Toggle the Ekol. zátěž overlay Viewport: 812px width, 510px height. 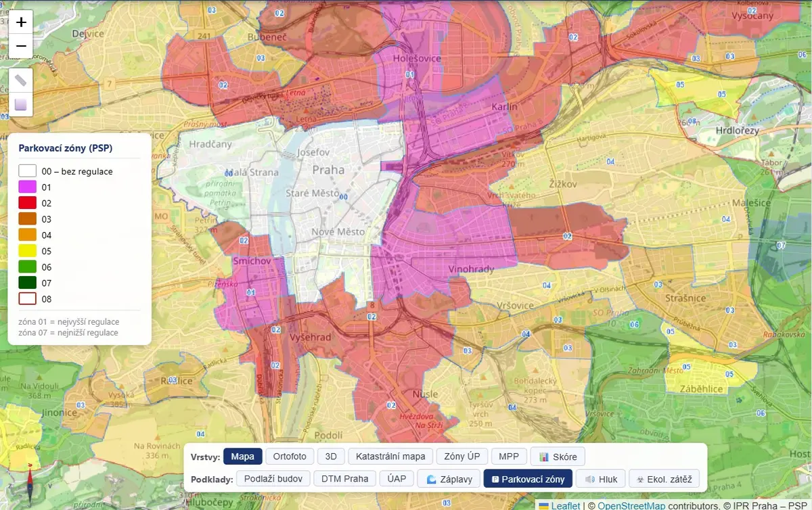(x=664, y=479)
